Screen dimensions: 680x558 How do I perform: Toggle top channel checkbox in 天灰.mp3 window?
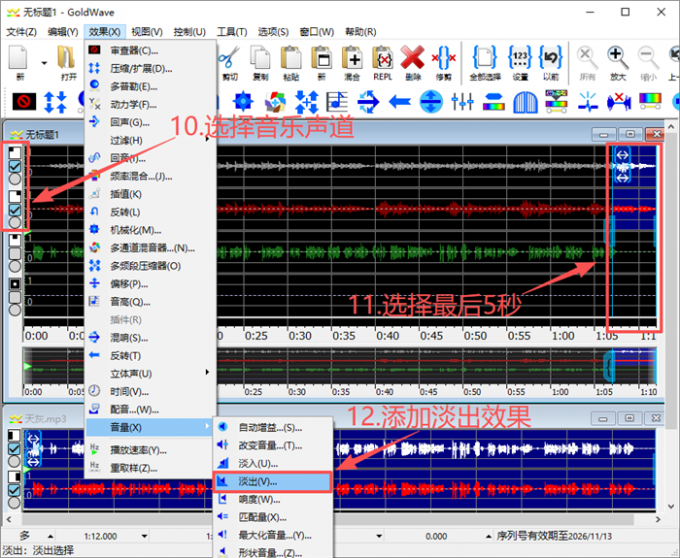[14, 449]
